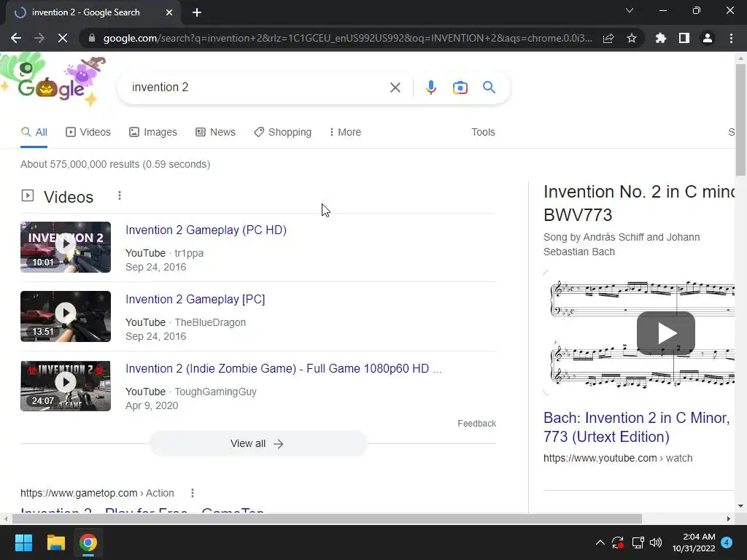Screen dimensions: 747x560
Task: Click the horizontal page scrollbar
Action: pos(327,518)
